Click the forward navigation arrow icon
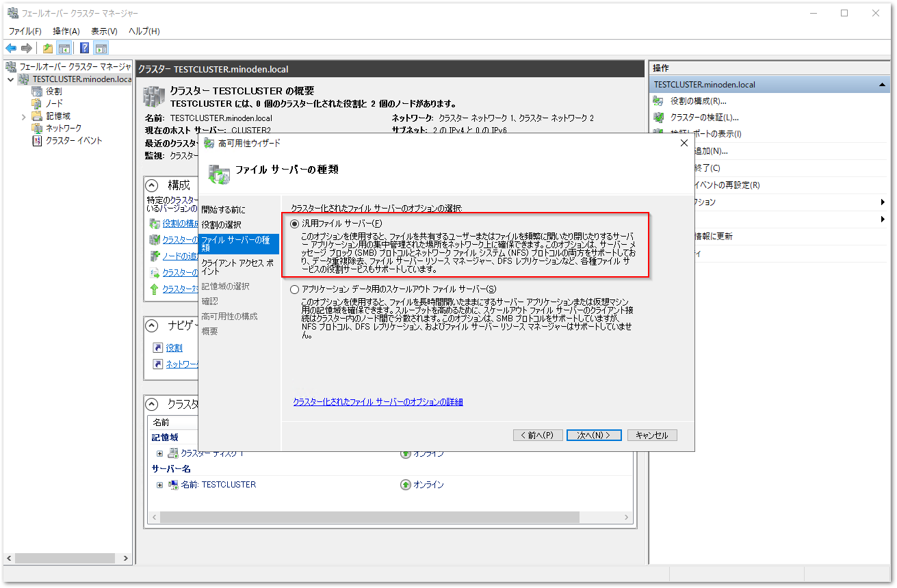897x588 pixels. pyautogui.click(x=25, y=47)
